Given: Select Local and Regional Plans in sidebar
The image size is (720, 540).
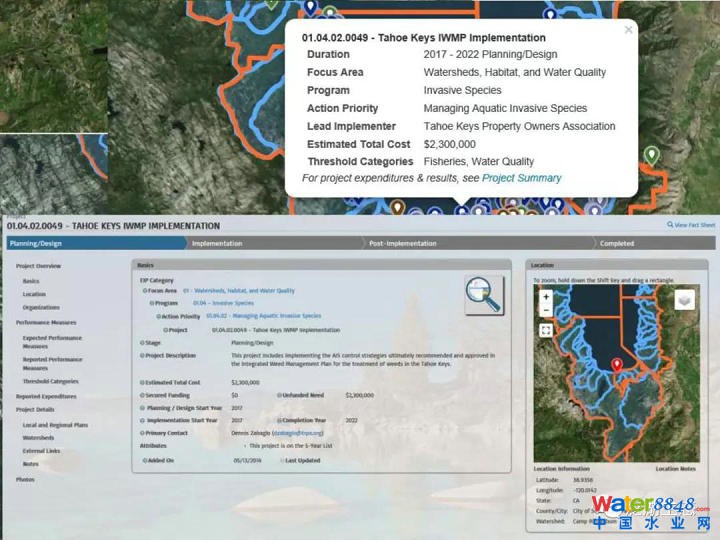Looking at the screenshot, I should (x=55, y=425).
